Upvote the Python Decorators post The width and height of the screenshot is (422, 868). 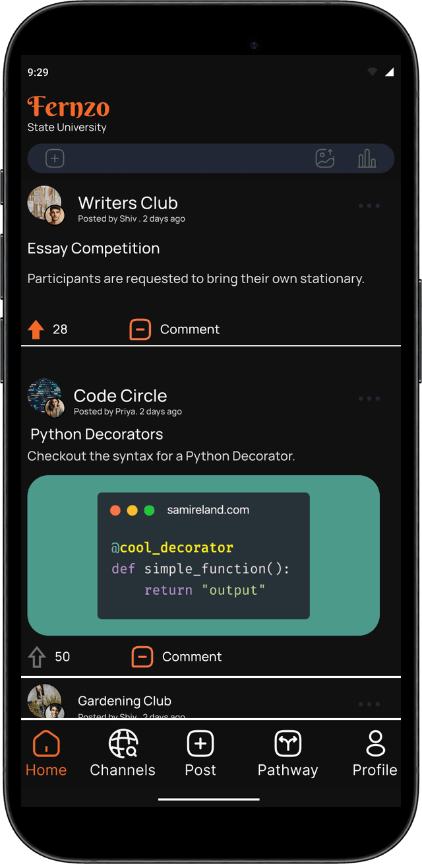click(37, 657)
